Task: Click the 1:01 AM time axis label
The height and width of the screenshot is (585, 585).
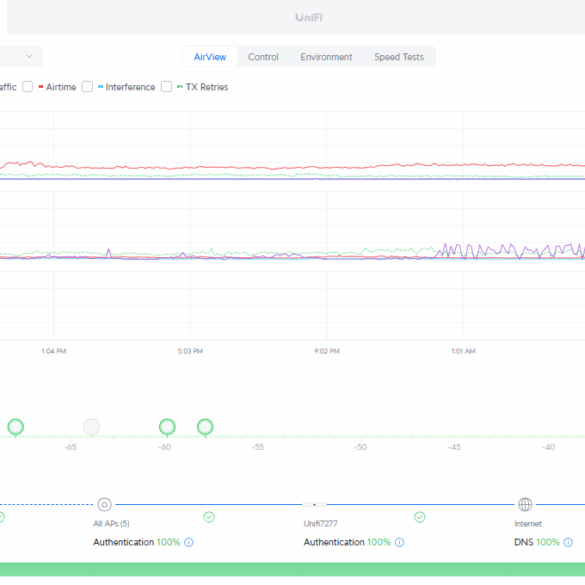Action: pos(463,351)
